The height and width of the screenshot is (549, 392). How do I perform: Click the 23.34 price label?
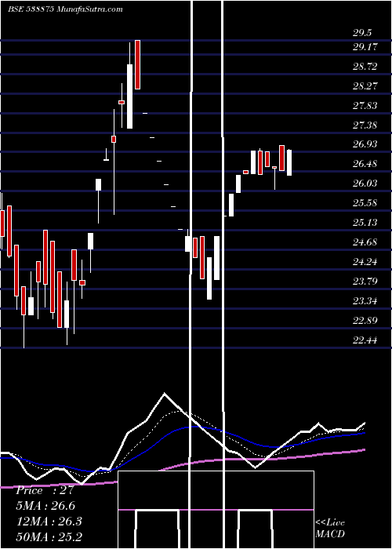coord(365,300)
